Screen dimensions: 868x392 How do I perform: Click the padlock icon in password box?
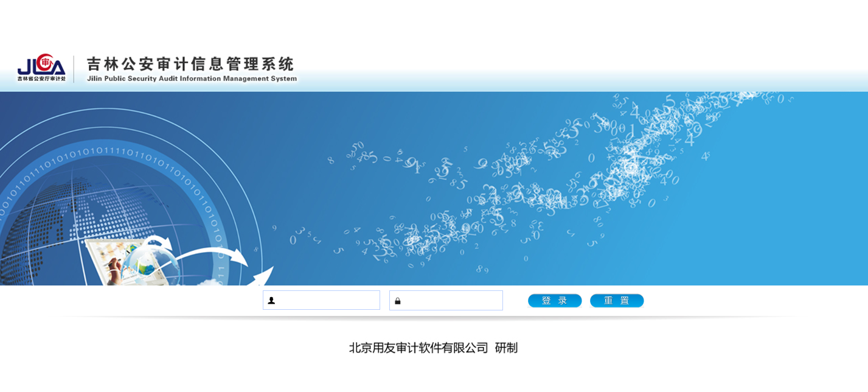coord(398,301)
